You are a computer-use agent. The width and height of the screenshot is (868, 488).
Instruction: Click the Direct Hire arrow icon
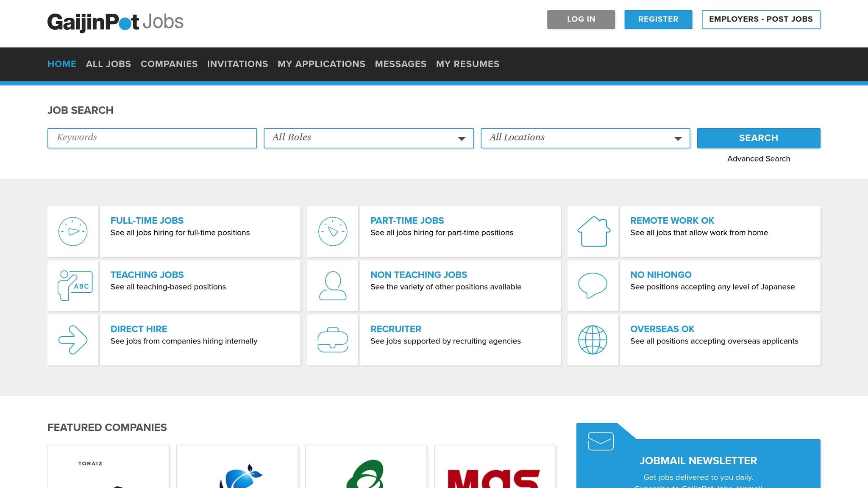tap(73, 340)
